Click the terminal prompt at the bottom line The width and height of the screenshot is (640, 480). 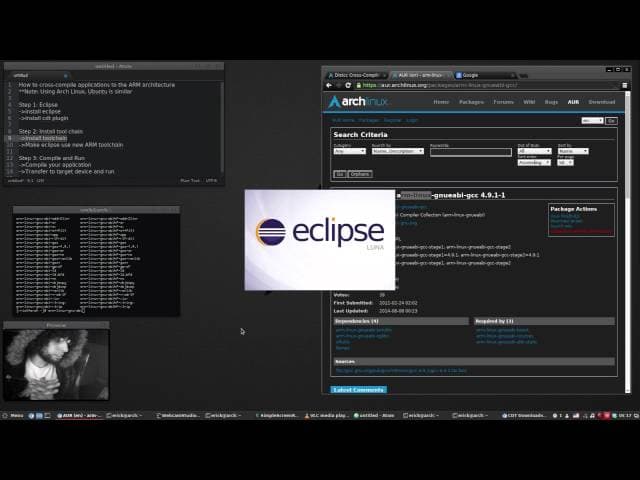[50, 311]
